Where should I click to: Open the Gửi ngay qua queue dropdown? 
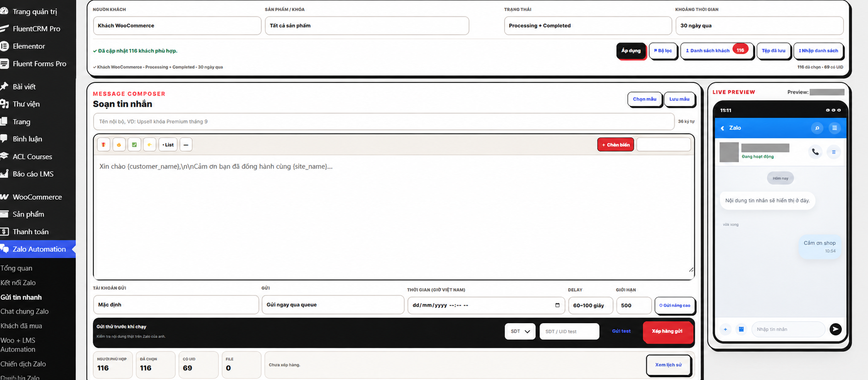tap(333, 305)
